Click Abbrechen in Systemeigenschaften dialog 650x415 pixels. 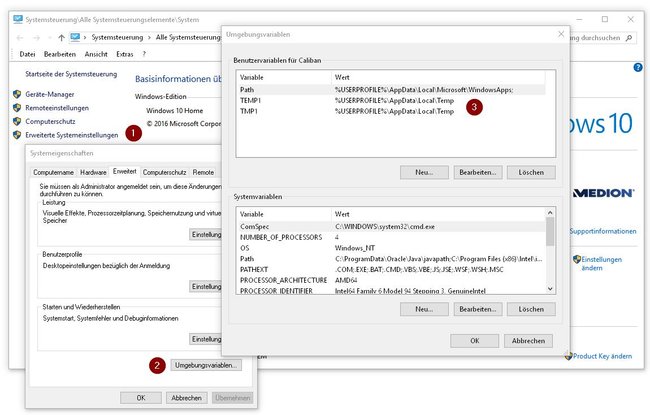click(187, 398)
